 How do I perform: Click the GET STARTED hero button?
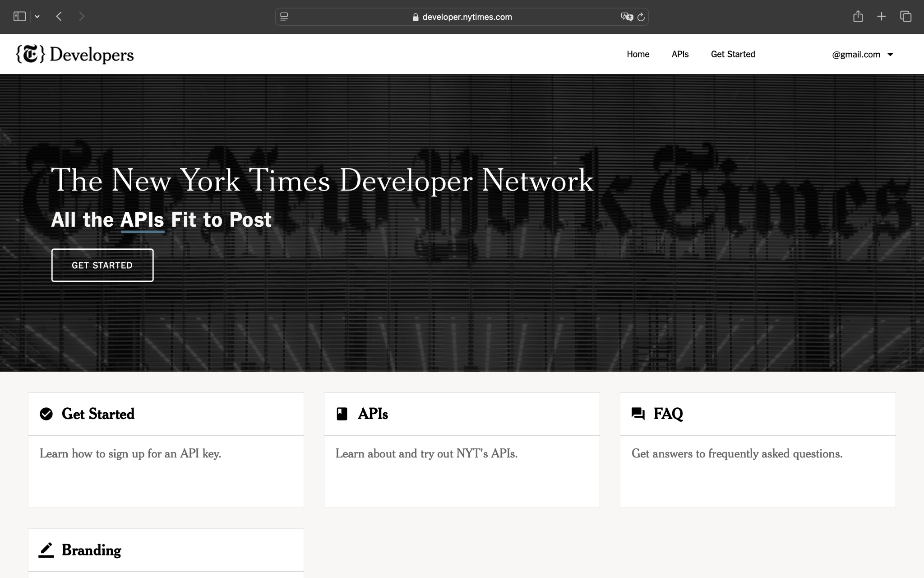(102, 265)
